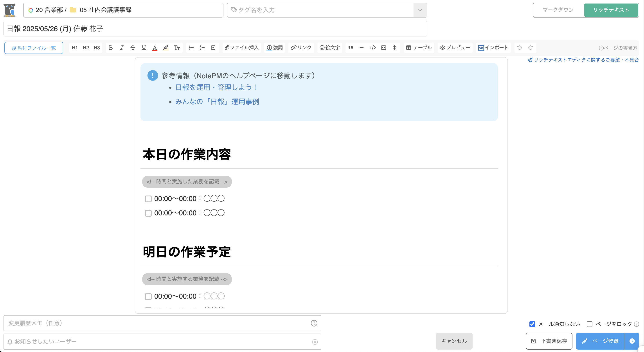
Task: Toggle underline formatting
Action: 144,48
